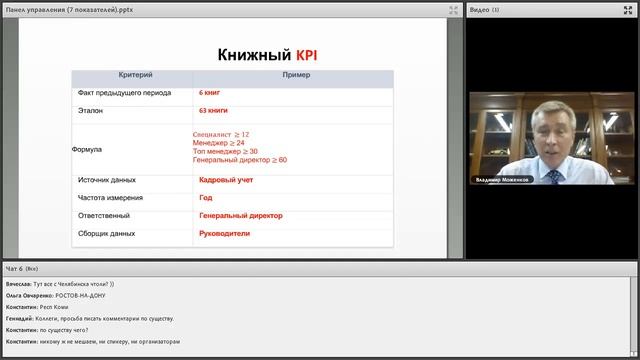The image size is (640, 360).
Task: Click the 'Руководители' value
Action: (x=224, y=233)
